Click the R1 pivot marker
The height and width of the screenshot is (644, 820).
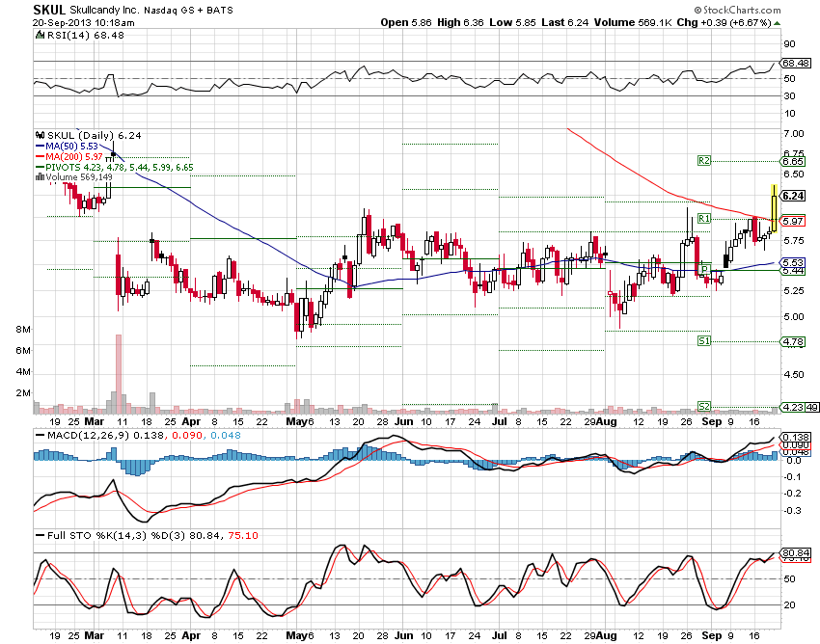tap(704, 218)
